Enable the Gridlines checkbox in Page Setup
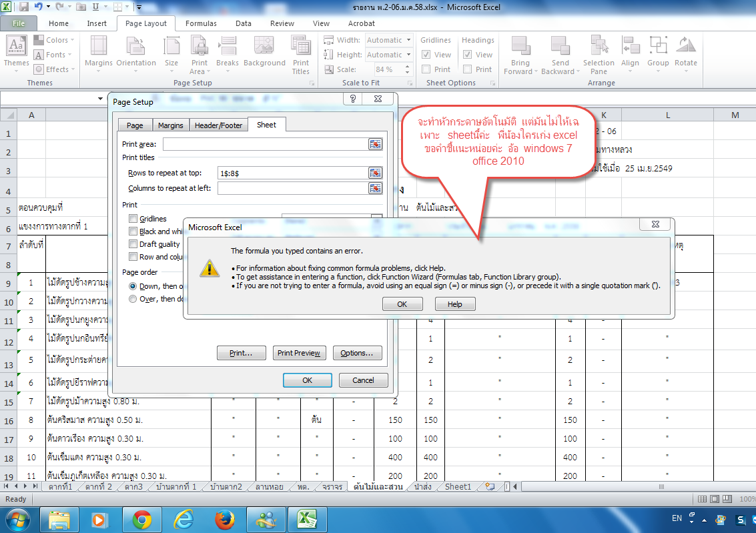Screen dimensions: 756x533 tap(133, 219)
